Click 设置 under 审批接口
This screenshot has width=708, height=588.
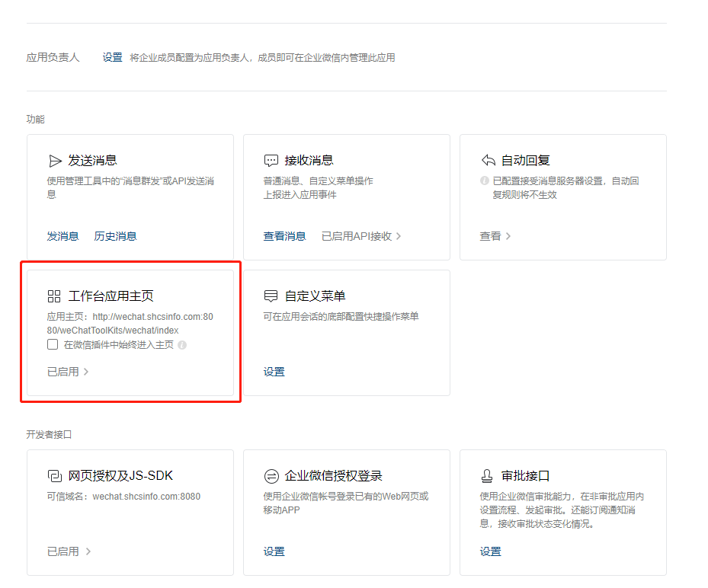[491, 551]
